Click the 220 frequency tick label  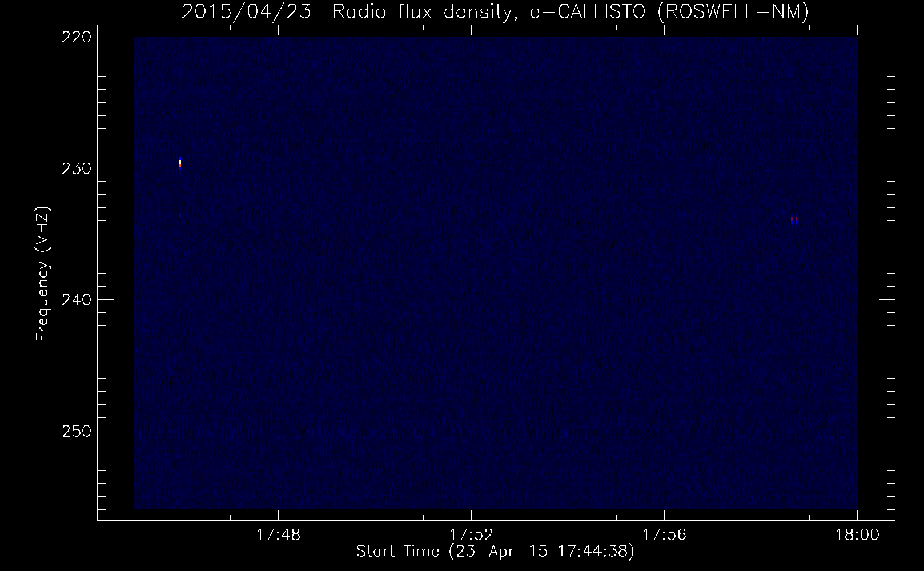click(75, 37)
